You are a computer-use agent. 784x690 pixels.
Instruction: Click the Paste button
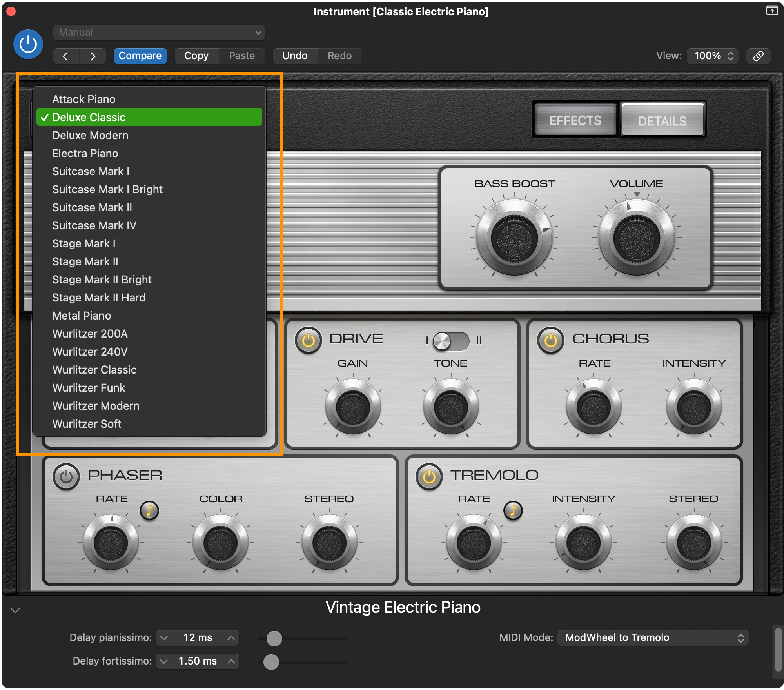pos(242,56)
